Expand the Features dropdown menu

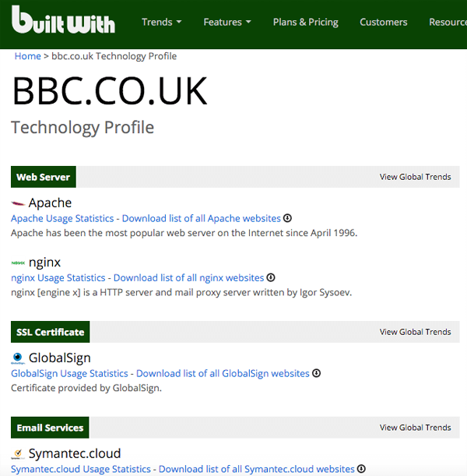pyautogui.click(x=227, y=22)
